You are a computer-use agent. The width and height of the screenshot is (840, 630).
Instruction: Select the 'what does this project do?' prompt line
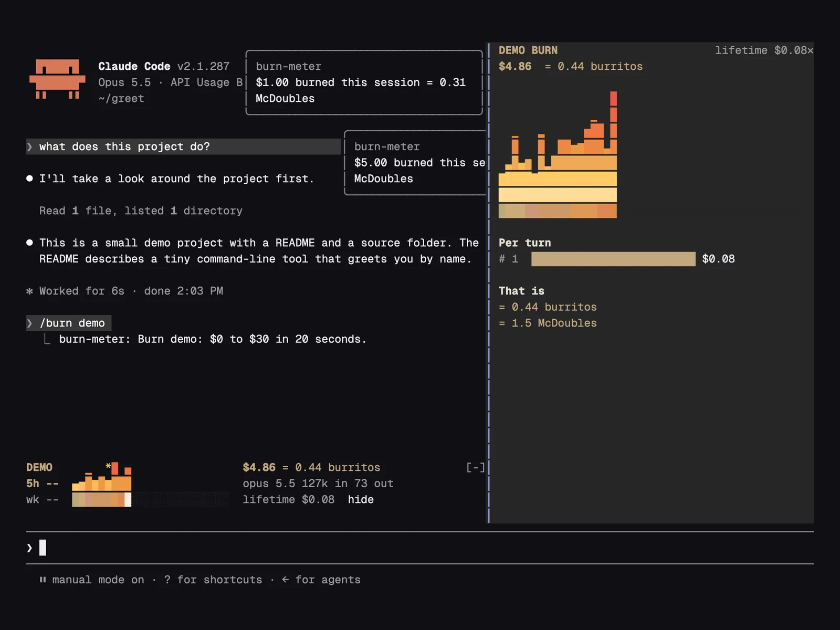click(184, 146)
